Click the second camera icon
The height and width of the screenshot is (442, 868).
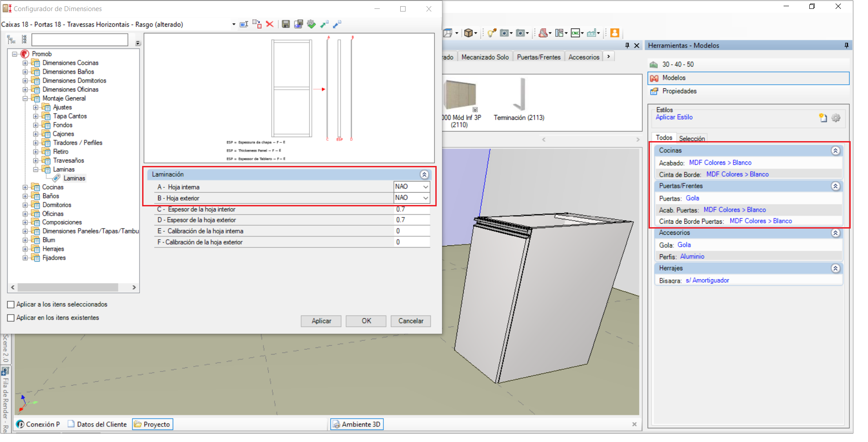(x=520, y=33)
